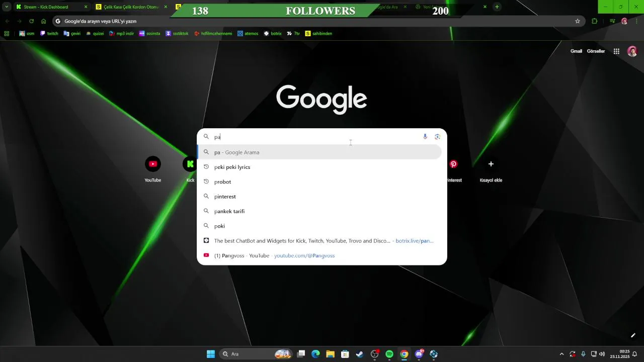
Task: Open the sahibinden bookmark
Action: click(318, 34)
